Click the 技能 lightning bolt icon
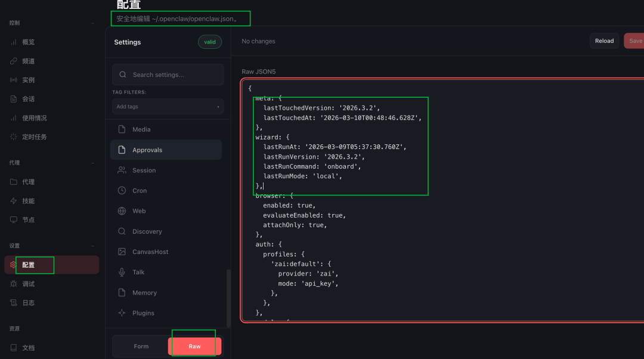This screenshot has height=359, width=644. [14, 201]
